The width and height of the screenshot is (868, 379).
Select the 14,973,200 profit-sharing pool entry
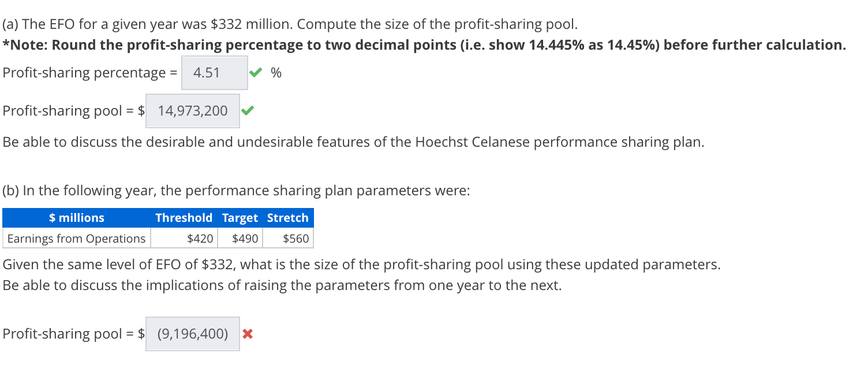[192, 110]
